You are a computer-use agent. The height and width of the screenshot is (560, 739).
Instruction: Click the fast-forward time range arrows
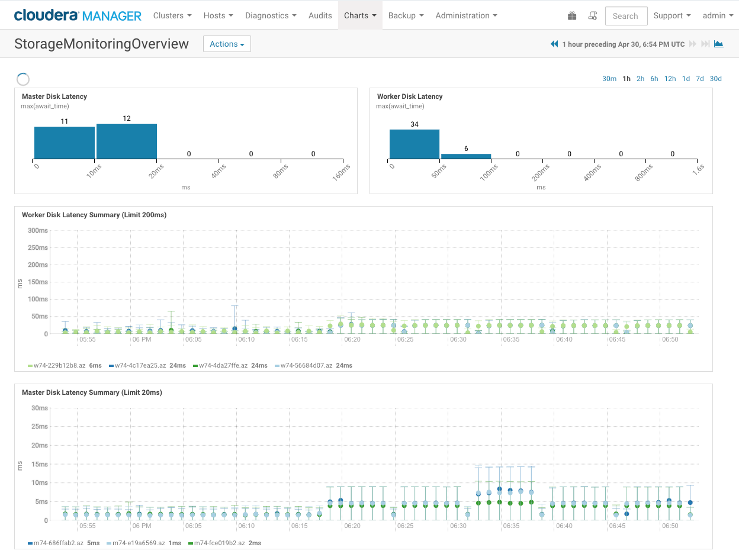692,44
